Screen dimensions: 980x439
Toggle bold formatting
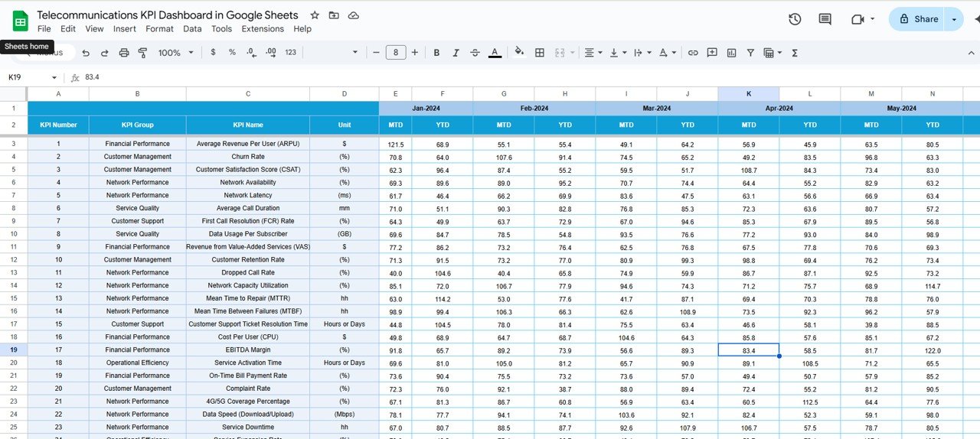point(436,53)
